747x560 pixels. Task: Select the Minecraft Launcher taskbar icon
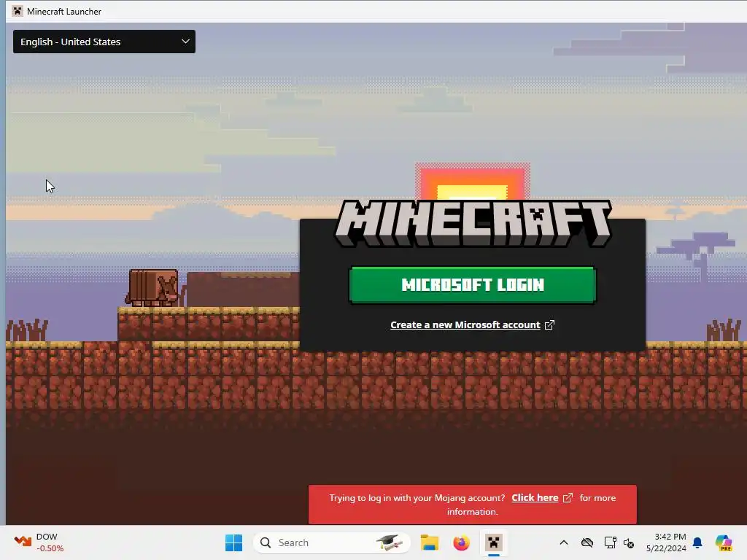[494, 542]
